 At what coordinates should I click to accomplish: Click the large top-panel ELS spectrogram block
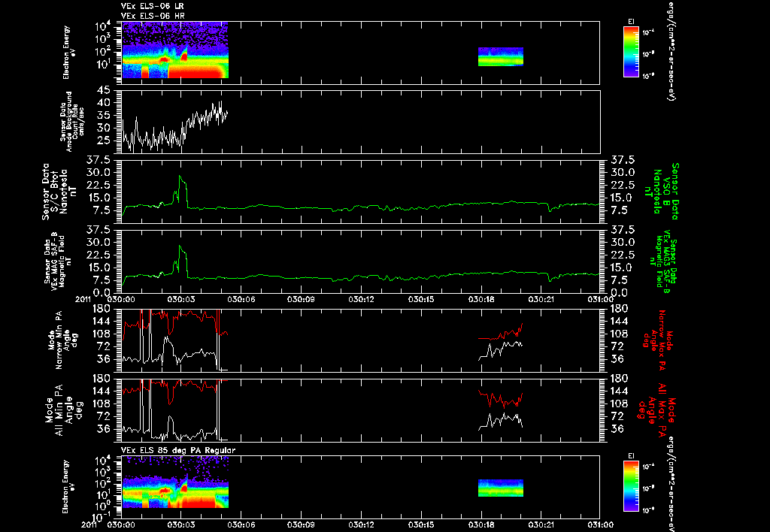174,50
